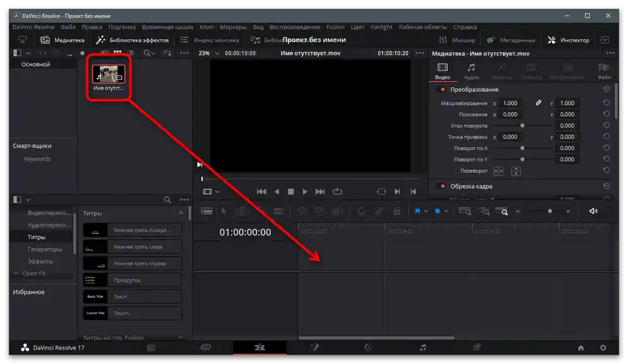Open media pool search filter dropdown
The width and height of the screenshot is (628, 364).
click(x=153, y=53)
